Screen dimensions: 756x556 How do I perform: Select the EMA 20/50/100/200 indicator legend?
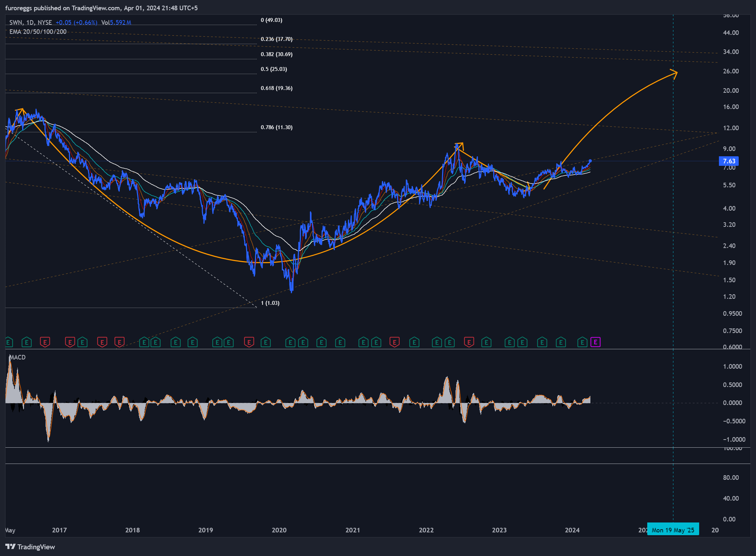[38, 32]
